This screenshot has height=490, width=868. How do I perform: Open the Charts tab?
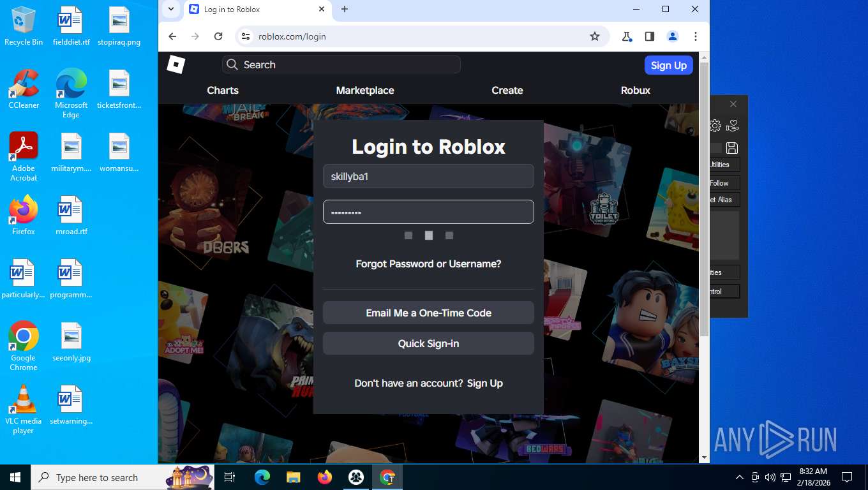[223, 91]
